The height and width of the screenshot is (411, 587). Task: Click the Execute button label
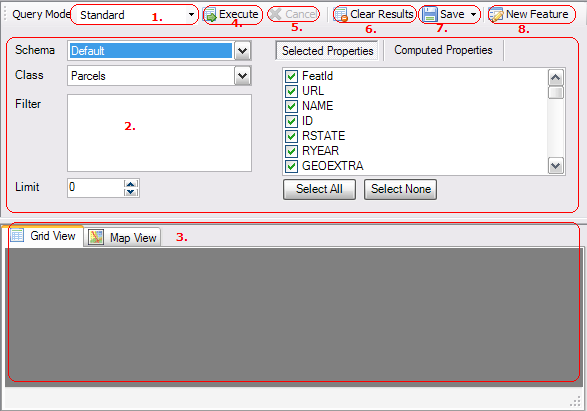(x=238, y=14)
